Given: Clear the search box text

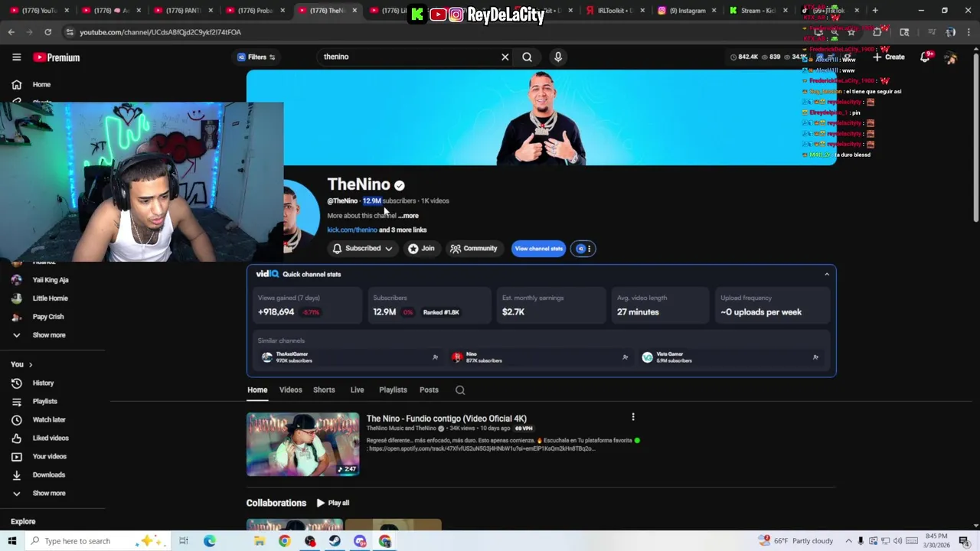Looking at the screenshot, I should point(505,57).
